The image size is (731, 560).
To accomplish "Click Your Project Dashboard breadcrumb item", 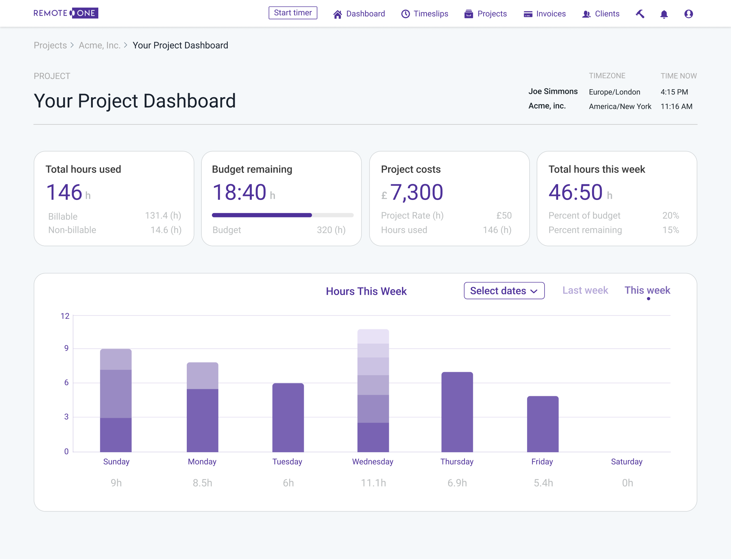I will [x=180, y=45].
